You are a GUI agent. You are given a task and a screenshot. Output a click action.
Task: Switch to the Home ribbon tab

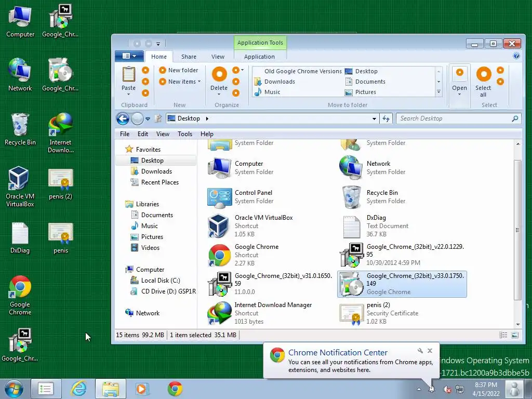[159, 57]
